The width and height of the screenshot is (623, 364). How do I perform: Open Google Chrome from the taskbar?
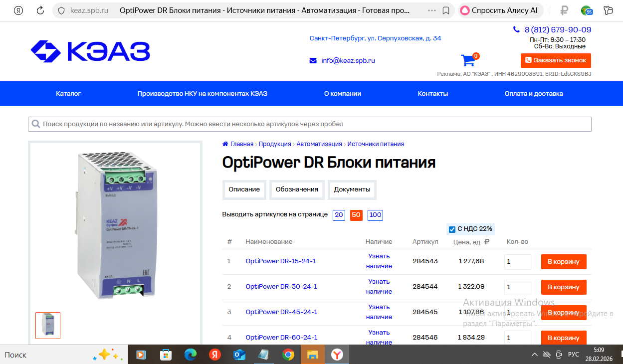pos(288,355)
